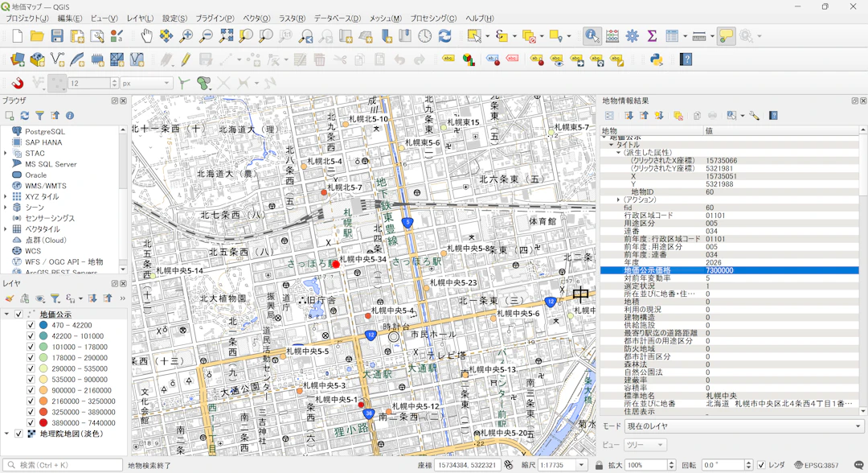Show Statistical Summary sigma icon
868x473 pixels.
[x=652, y=36]
